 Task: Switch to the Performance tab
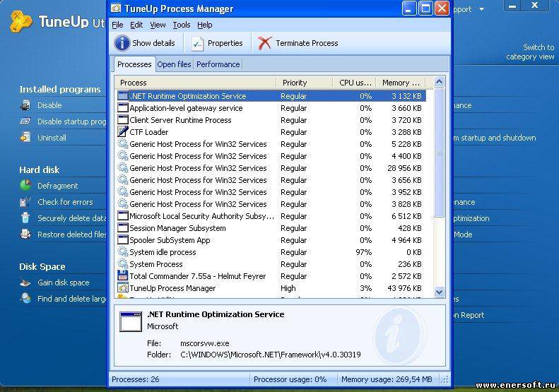pos(218,64)
